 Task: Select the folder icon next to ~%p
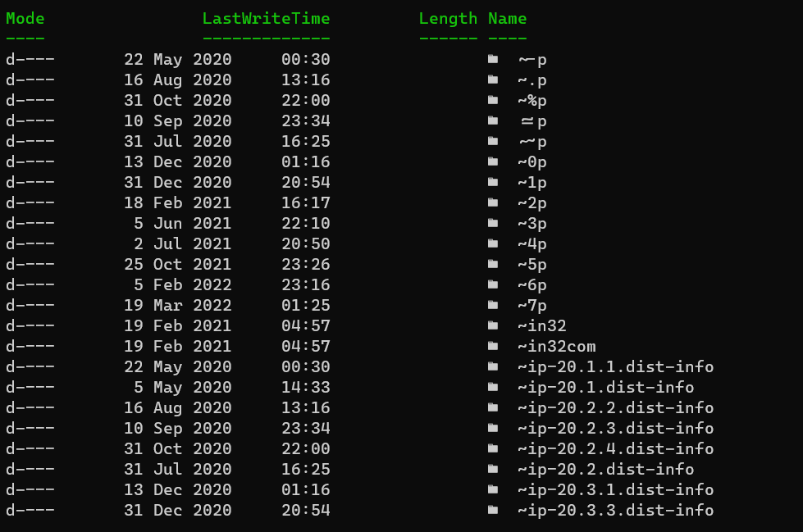492,100
